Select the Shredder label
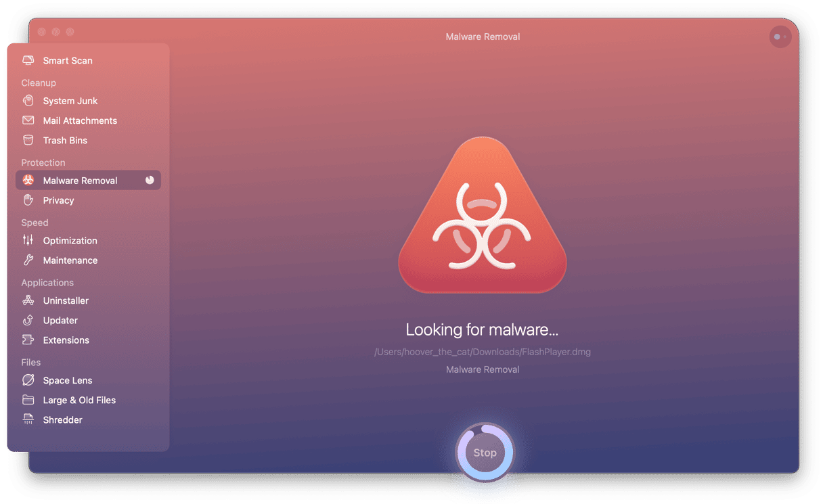Screen dimensions: 823x504 [63, 419]
